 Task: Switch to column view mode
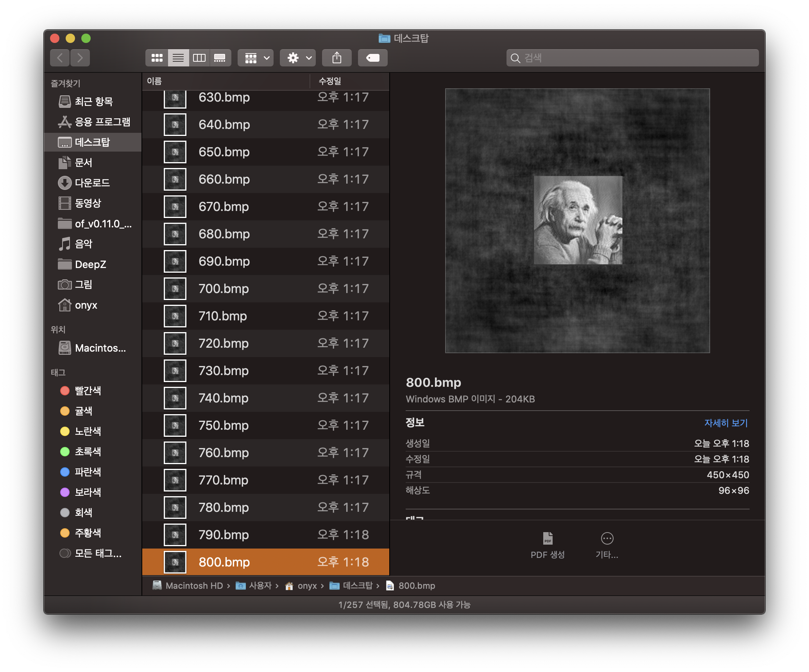tap(199, 58)
